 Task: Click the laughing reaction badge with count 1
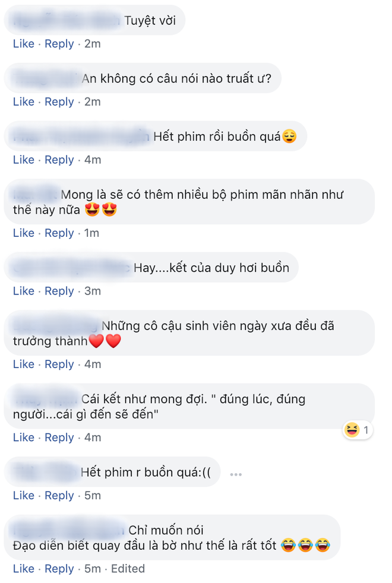(x=358, y=430)
